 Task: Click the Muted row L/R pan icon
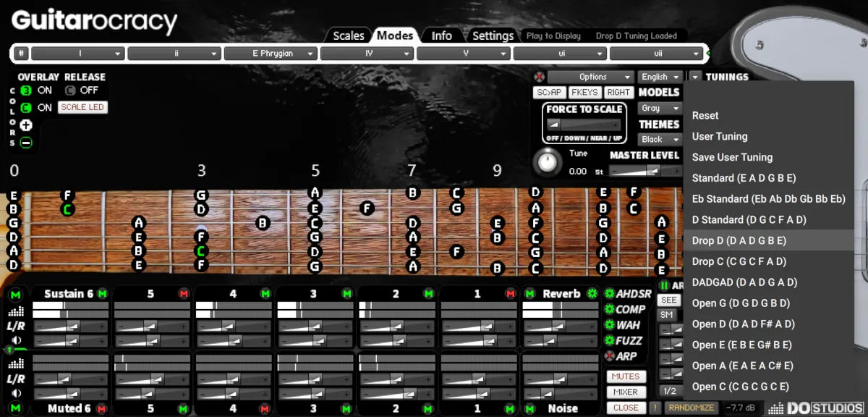click(15, 379)
